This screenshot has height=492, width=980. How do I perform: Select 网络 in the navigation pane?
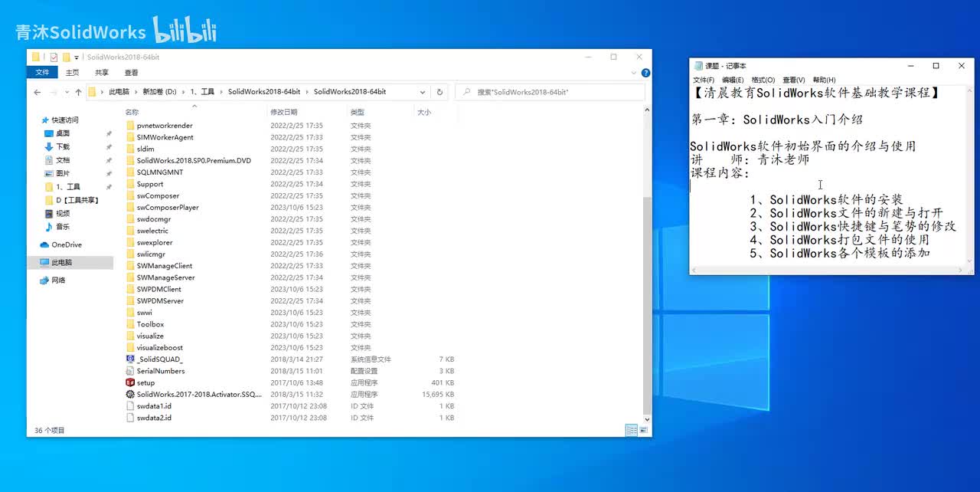(x=58, y=280)
